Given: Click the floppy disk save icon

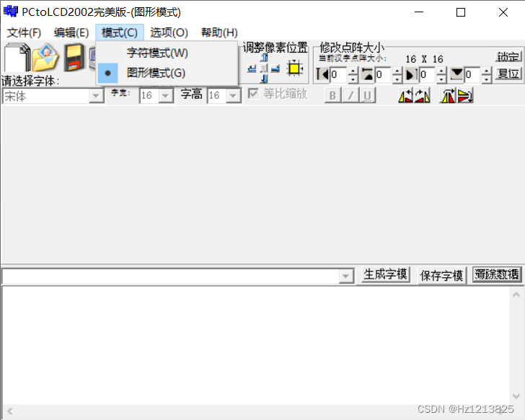Looking at the screenshot, I should [x=74, y=57].
